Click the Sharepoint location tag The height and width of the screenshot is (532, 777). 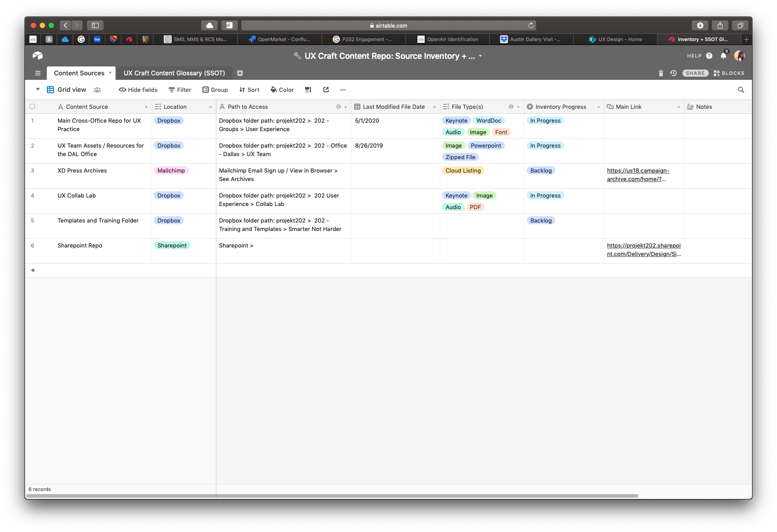coord(172,245)
